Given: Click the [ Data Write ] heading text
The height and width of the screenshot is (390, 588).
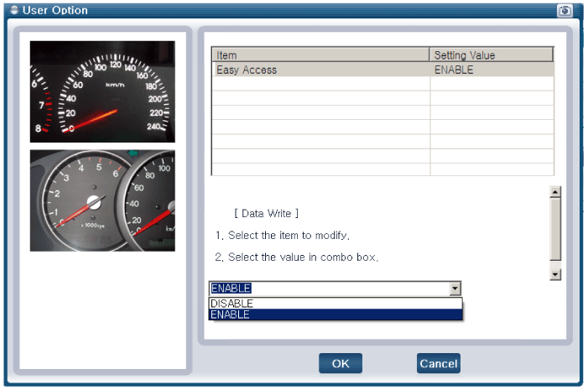Looking at the screenshot, I should 266,214.
